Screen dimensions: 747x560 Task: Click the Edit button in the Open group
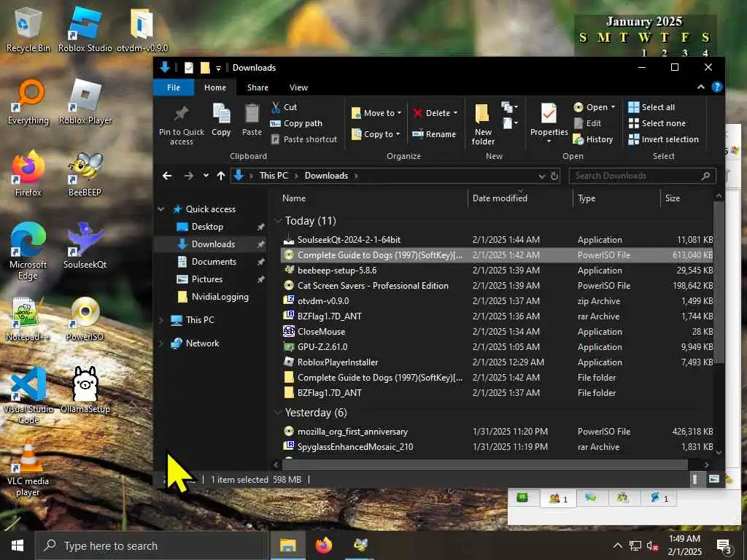tap(587, 123)
